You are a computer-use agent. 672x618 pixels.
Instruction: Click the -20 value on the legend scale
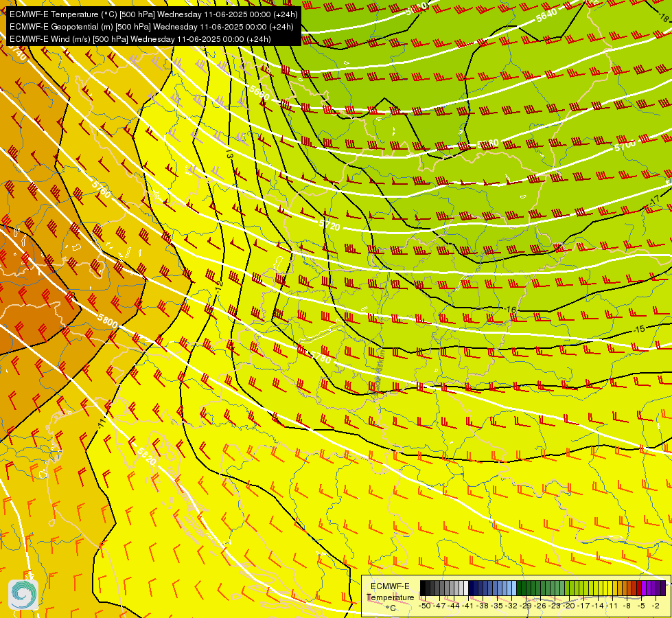570,606
